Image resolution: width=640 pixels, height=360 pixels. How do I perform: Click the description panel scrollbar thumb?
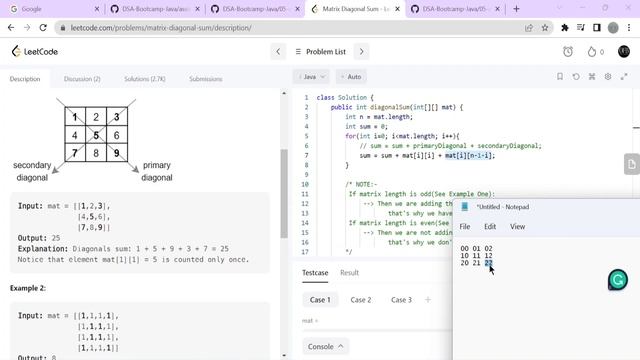284,193
